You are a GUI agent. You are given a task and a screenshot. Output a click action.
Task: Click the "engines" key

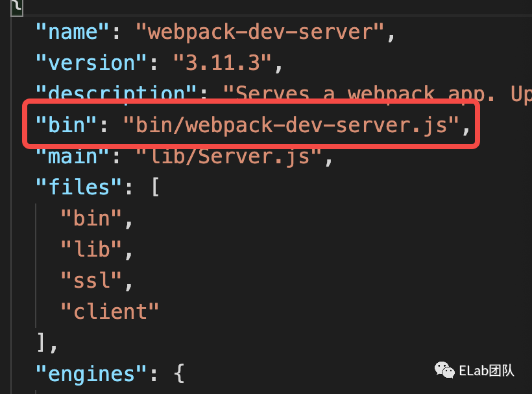pyautogui.click(x=91, y=374)
